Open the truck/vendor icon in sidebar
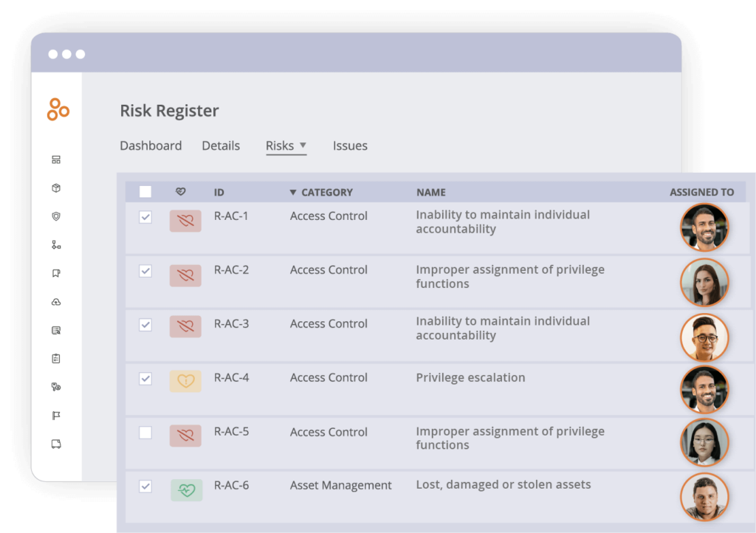Image resolution: width=756 pixels, height=533 pixels. pyautogui.click(x=56, y=444)
